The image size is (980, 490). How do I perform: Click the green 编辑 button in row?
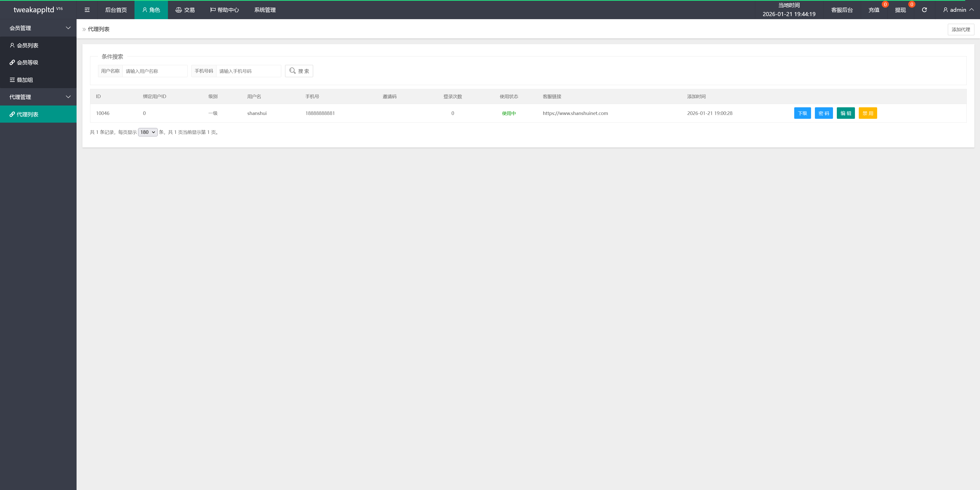pos(845,113)
